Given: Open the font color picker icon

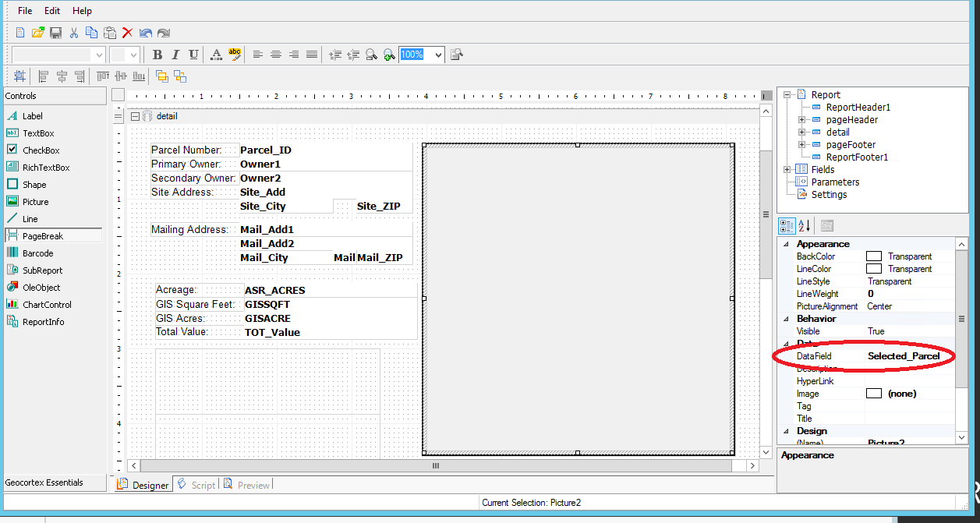Looking at the screenshot, I should [x=217, y=55].
